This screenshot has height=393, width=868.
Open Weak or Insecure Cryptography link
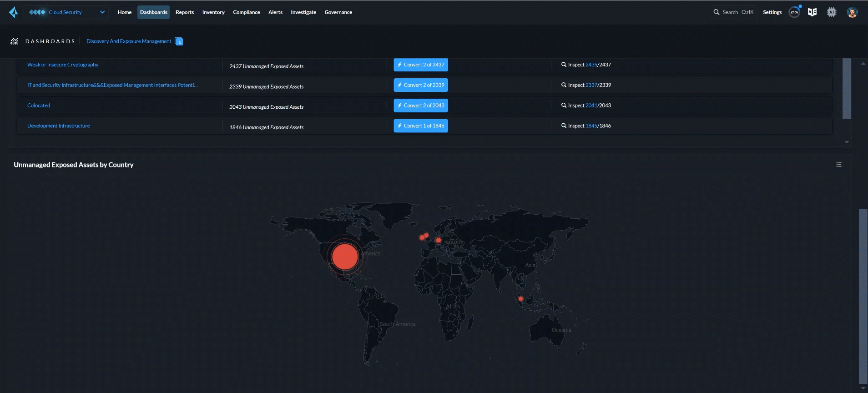(63, 65)
